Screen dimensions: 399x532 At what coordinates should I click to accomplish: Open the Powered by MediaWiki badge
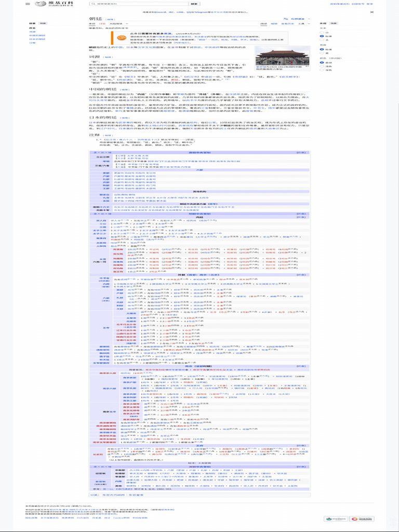tap(362, 519)
